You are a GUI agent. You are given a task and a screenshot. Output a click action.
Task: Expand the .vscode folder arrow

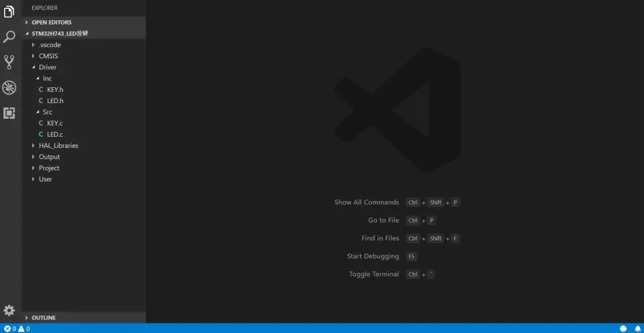point(34,45)
